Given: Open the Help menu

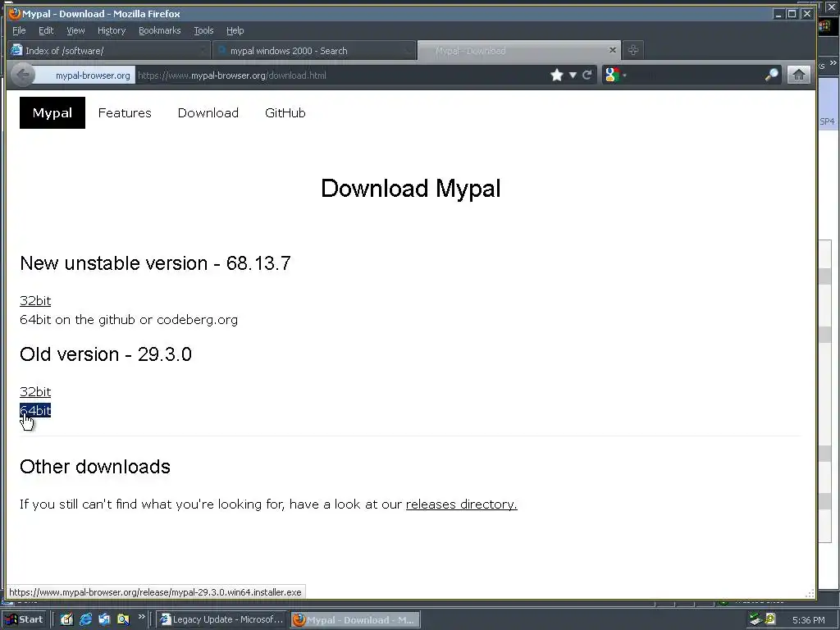Looking at the screenshot, I should (x=235, y=30).
